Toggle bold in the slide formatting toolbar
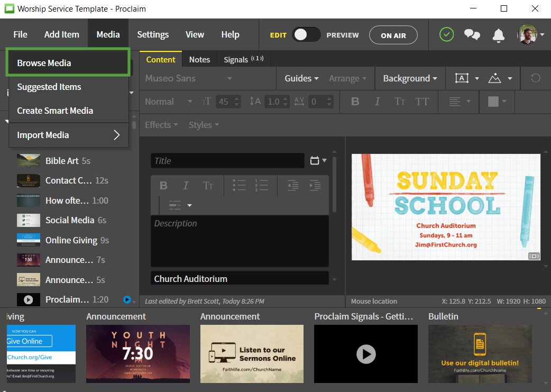Viewport: 551px width, 392px height. point(355,102)
